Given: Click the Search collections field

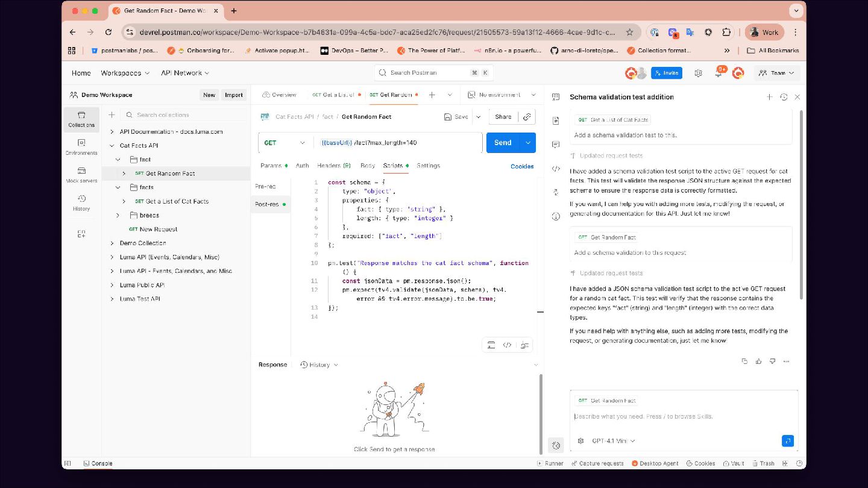Looking at the screenshot, I should click(x=184, y=114).
